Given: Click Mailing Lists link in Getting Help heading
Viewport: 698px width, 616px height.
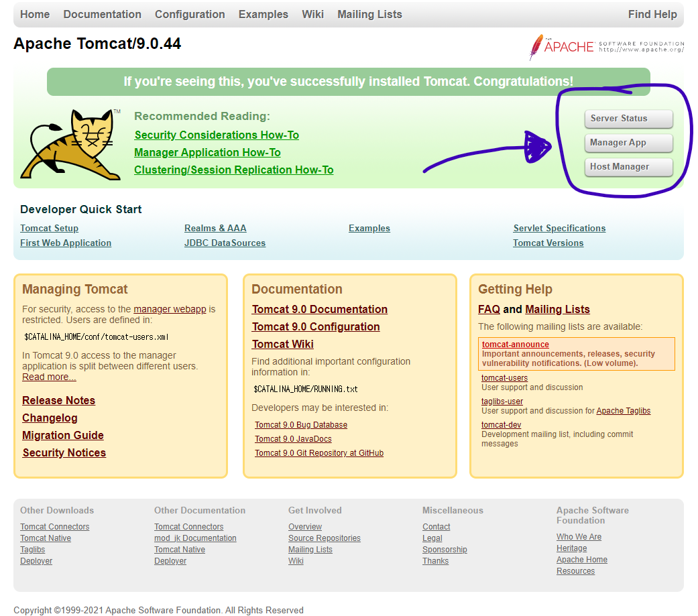Looking at the screenshot, I should (557, 309).
